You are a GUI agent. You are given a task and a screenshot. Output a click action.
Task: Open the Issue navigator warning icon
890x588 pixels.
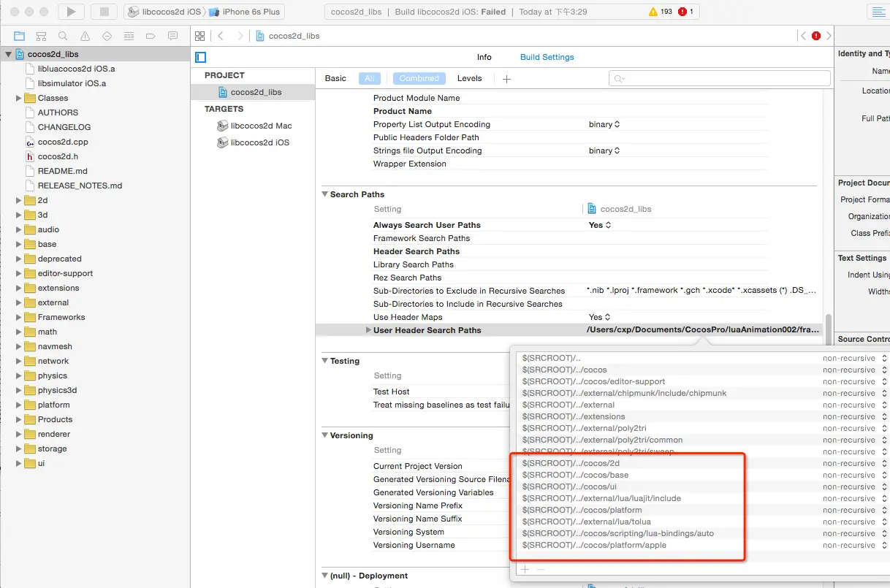tap(85, 36)
